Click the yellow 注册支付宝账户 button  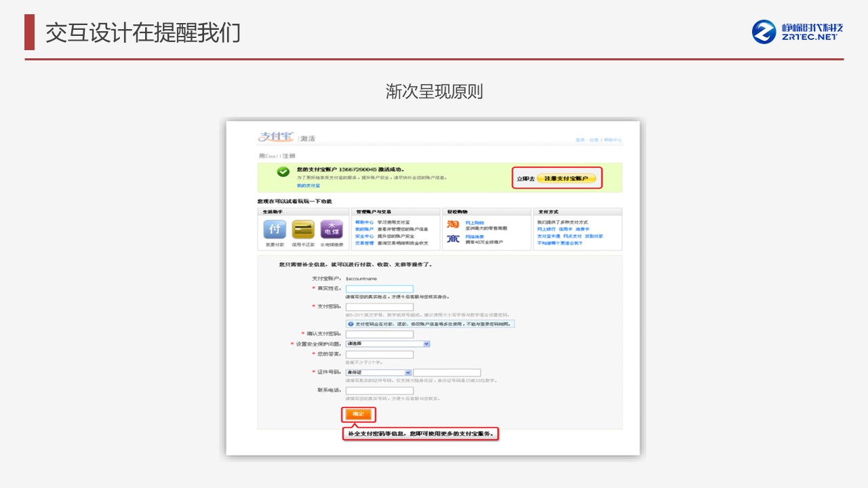566,178
